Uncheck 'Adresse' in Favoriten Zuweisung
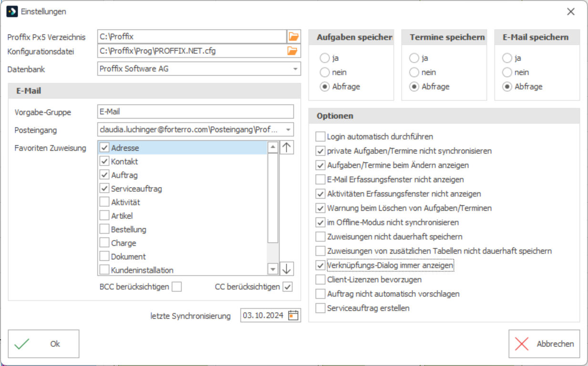588x366 pixels. 104,148
